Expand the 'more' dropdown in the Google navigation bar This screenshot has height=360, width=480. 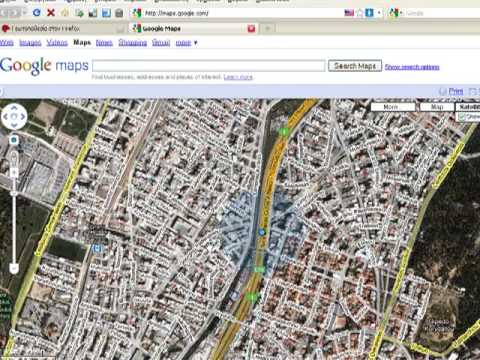[186, 43]
